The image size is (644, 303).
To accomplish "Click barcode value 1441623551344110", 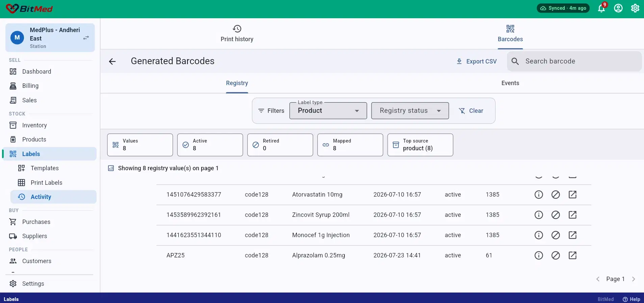I will 194,235.
